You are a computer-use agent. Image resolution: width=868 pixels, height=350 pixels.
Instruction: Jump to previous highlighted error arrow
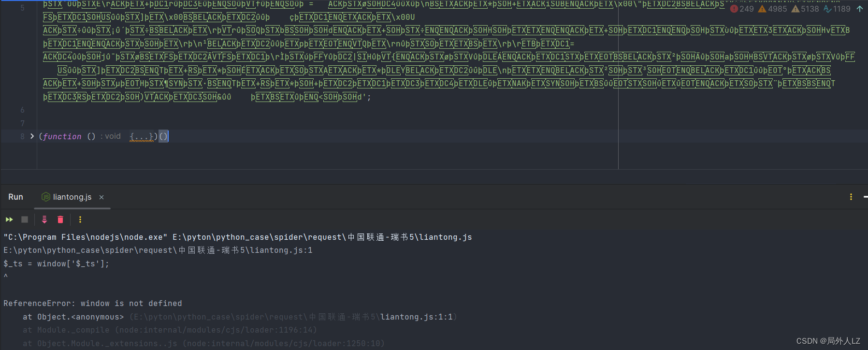(860, 9)
